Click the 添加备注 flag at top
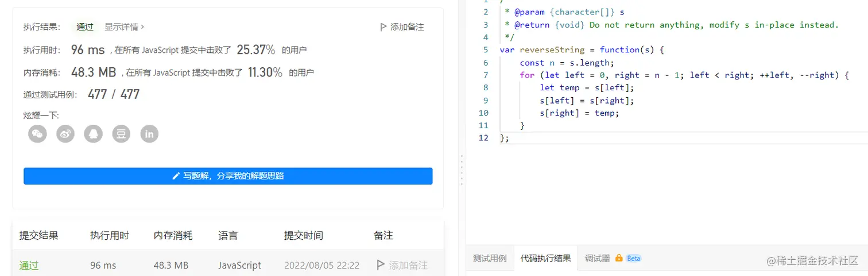 [402, 27]
